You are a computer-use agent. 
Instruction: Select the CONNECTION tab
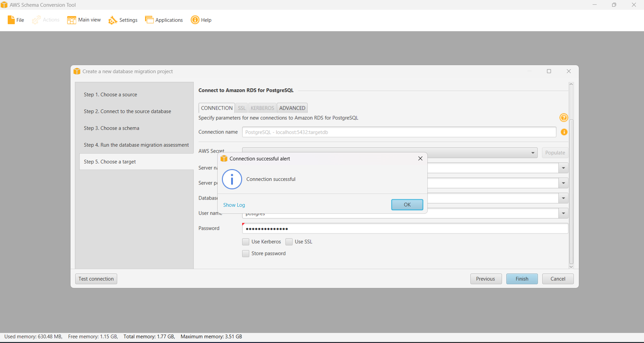pyautogui.click(x=217, y=108)
